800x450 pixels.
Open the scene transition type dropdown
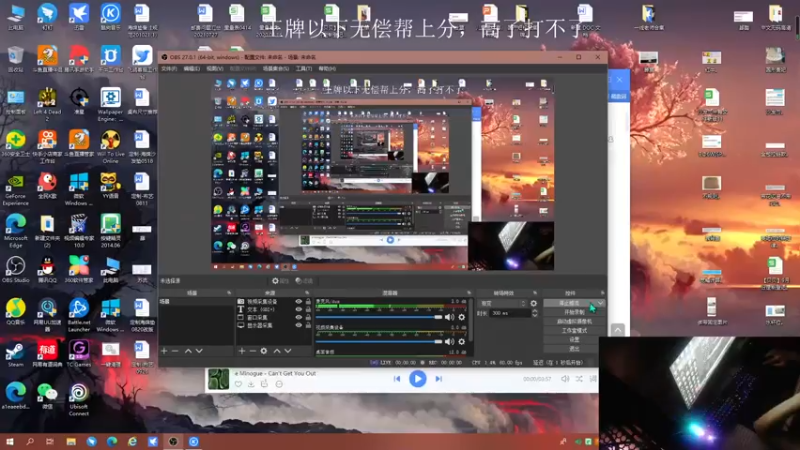502,303
